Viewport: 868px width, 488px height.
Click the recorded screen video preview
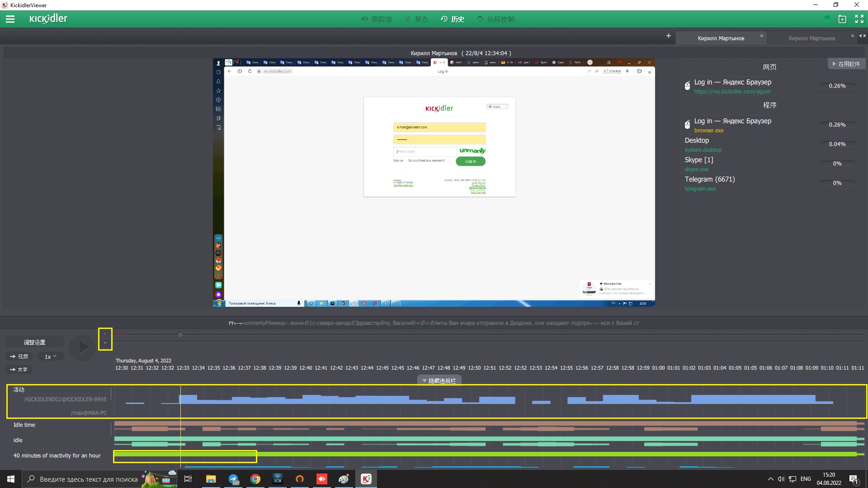pyautogui.click(x=434, y=183)
